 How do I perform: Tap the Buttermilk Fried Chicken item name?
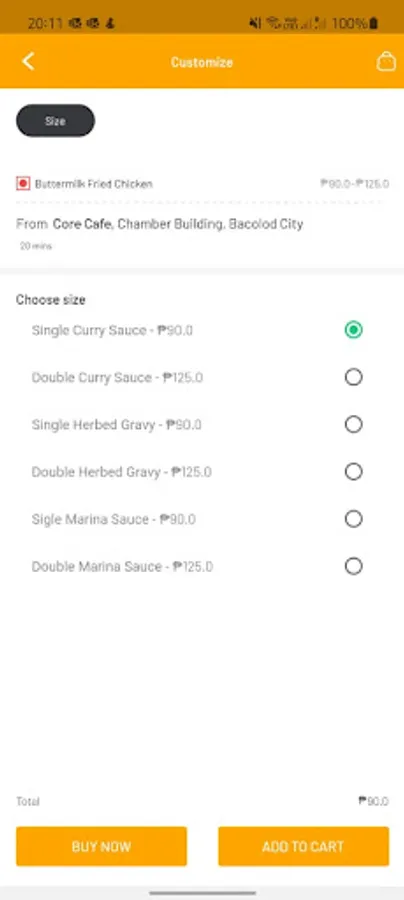(x=94, y=184)
